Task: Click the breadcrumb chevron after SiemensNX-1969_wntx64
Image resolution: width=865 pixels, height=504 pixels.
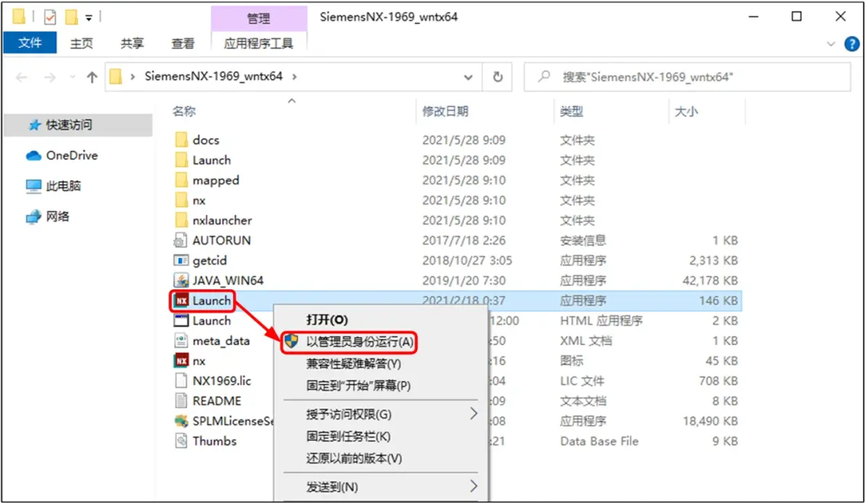Action: tap(294, 77)
